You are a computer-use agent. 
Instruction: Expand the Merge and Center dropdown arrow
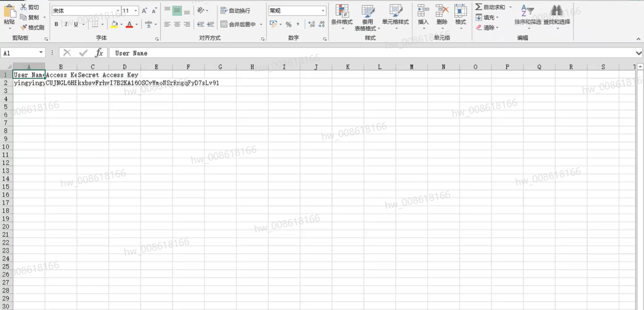click(261, 24)
